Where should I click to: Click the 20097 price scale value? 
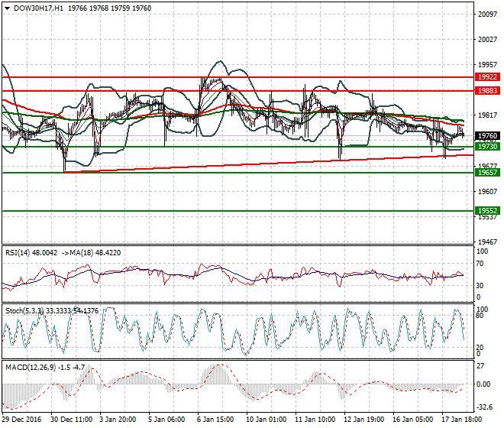pyautogui.click(x=488, y=15)
